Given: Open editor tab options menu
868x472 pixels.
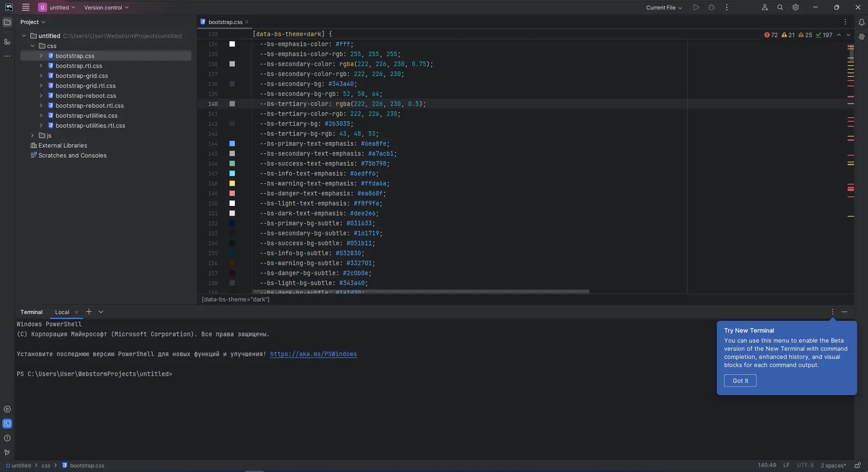Looking at the screenshot, I should 845,22.
